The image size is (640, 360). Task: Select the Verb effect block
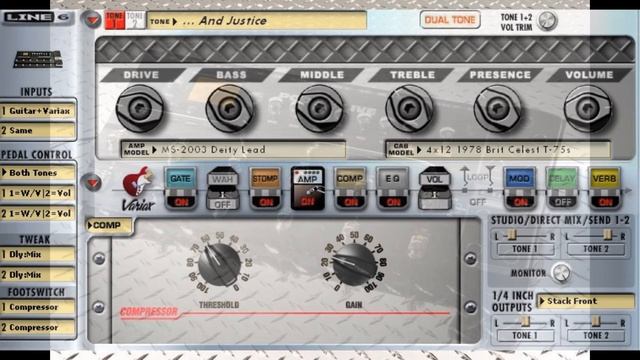pos(604,178)
